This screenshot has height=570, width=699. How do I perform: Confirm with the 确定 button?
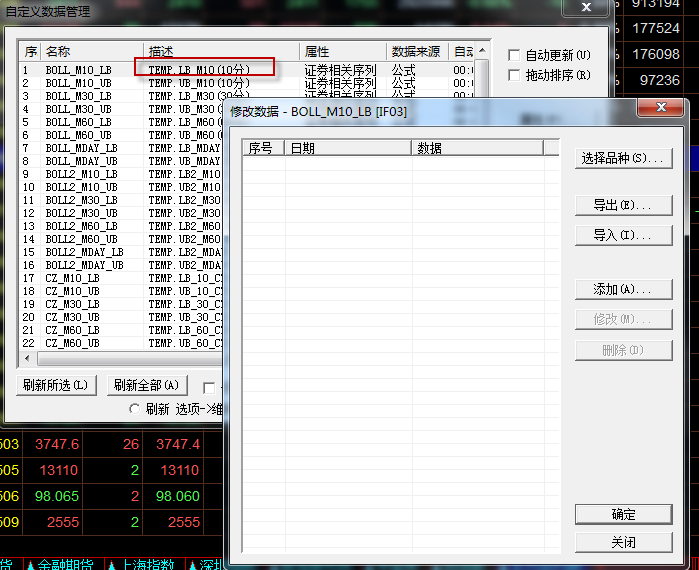pyautogui.click(x=623, y=514)
